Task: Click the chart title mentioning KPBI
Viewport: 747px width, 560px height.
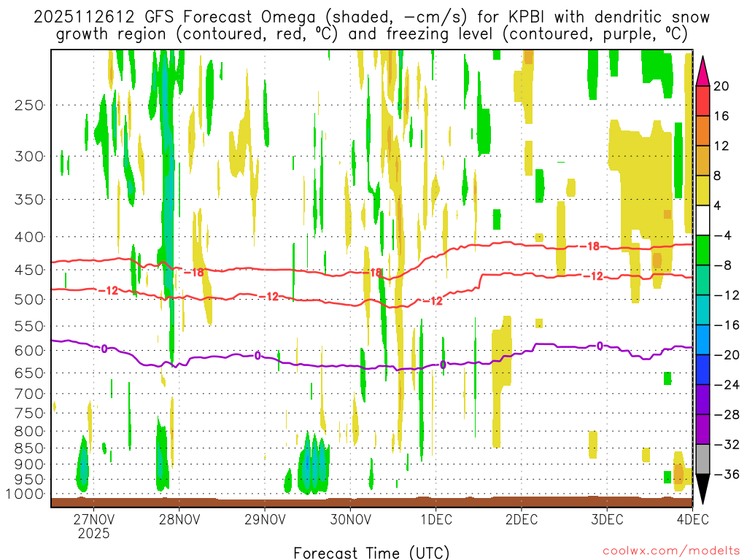Action: coord(371,26)
